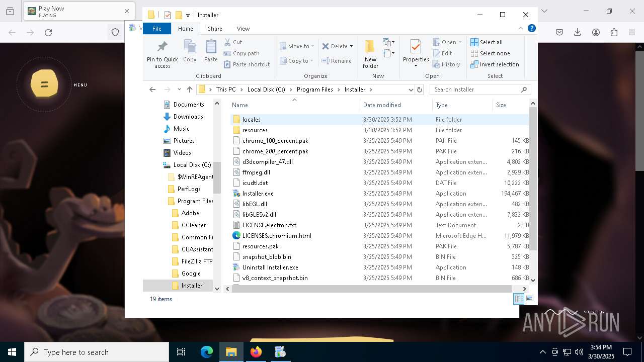Click the Copy ribbon icon
Image resolution: width=644 pixels, height=362 pixels.
tap(190, 51)
